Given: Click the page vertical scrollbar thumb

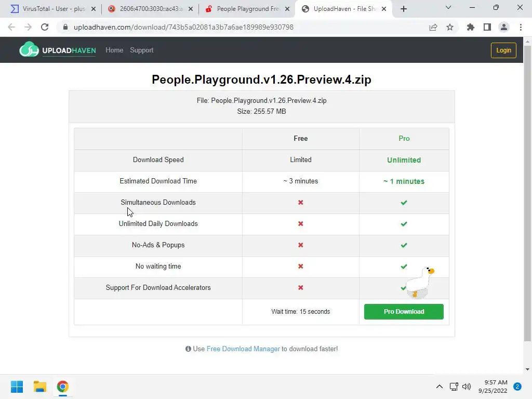Looking at the screenshot, I should click(x=527, y=193).
